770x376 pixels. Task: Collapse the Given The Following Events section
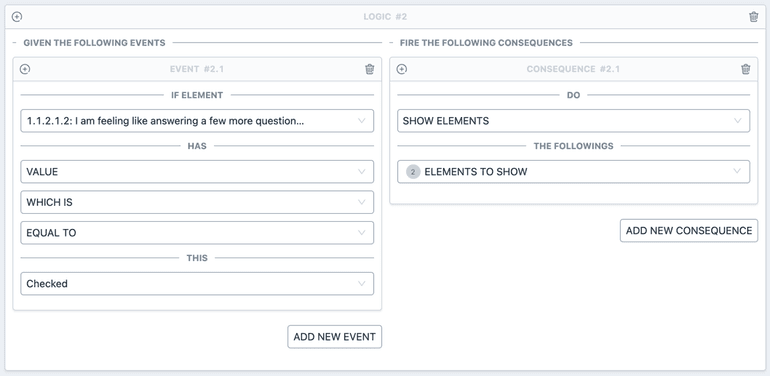[x=15, y=43]
